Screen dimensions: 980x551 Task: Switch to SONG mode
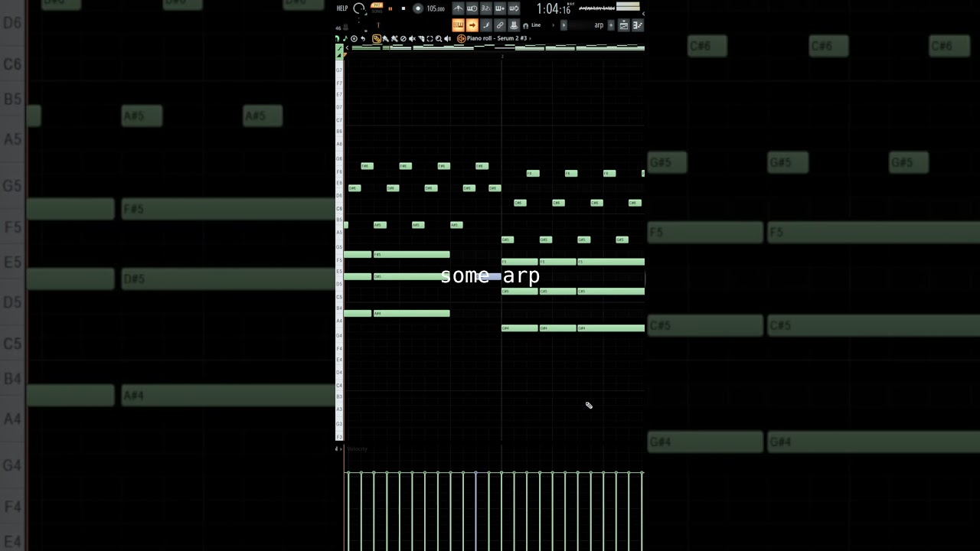(x=377, y=11)
